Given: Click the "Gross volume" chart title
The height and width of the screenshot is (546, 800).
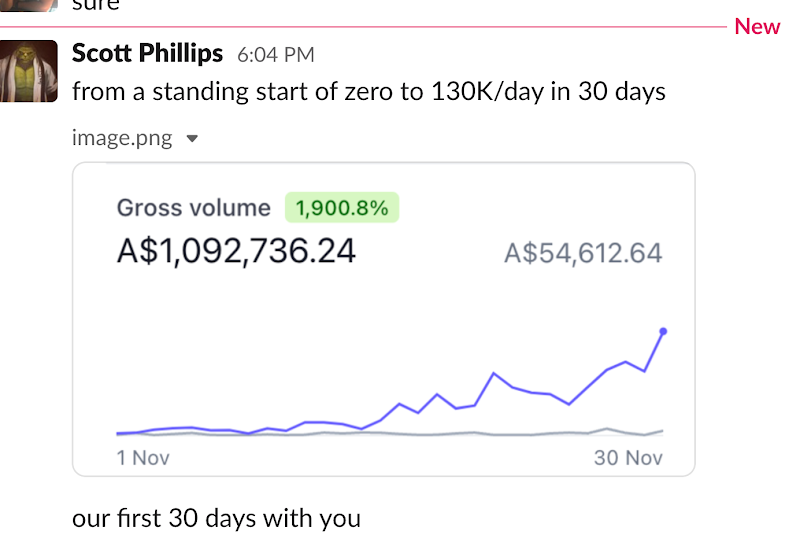Looking at the screenshot, I should click(194, 208).
